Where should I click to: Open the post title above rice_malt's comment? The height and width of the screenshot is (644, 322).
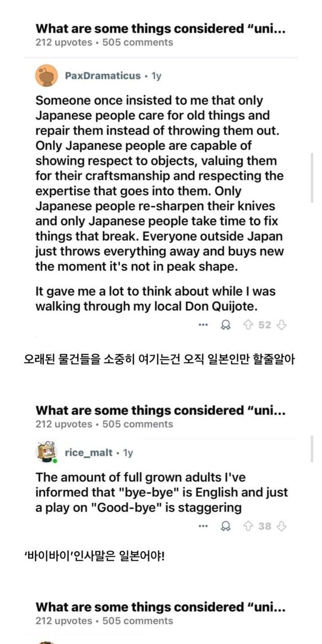160,411
